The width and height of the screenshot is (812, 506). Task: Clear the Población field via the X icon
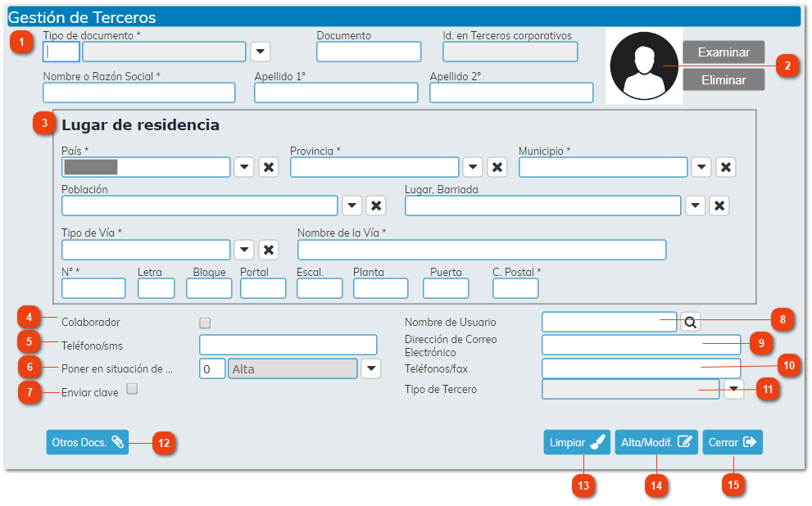click(x=376, y=206)
